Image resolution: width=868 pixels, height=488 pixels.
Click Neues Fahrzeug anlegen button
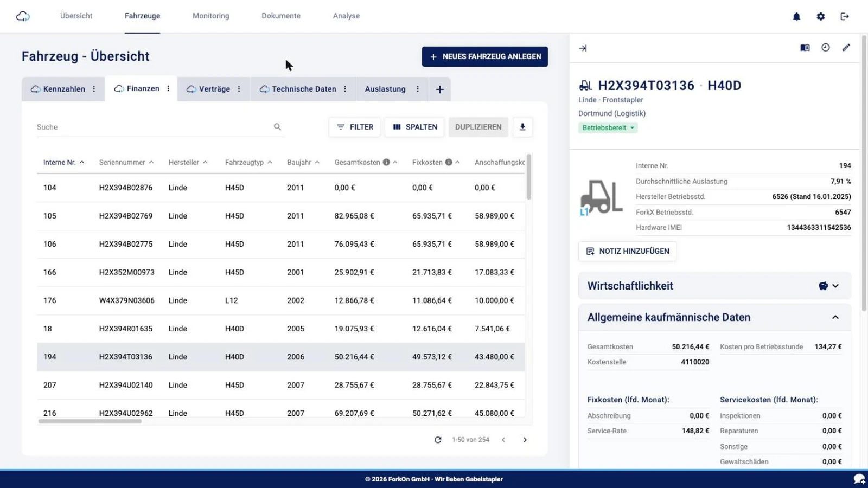(x=485, y=56)
